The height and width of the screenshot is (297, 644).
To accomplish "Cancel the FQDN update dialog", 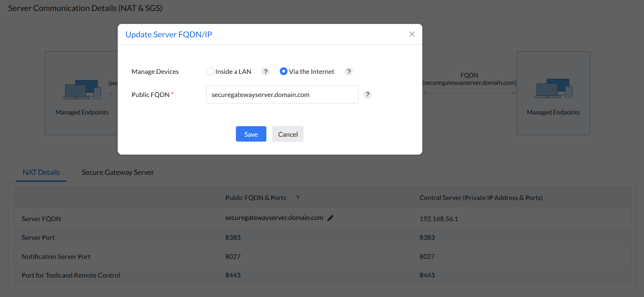I will coord(287,134).
